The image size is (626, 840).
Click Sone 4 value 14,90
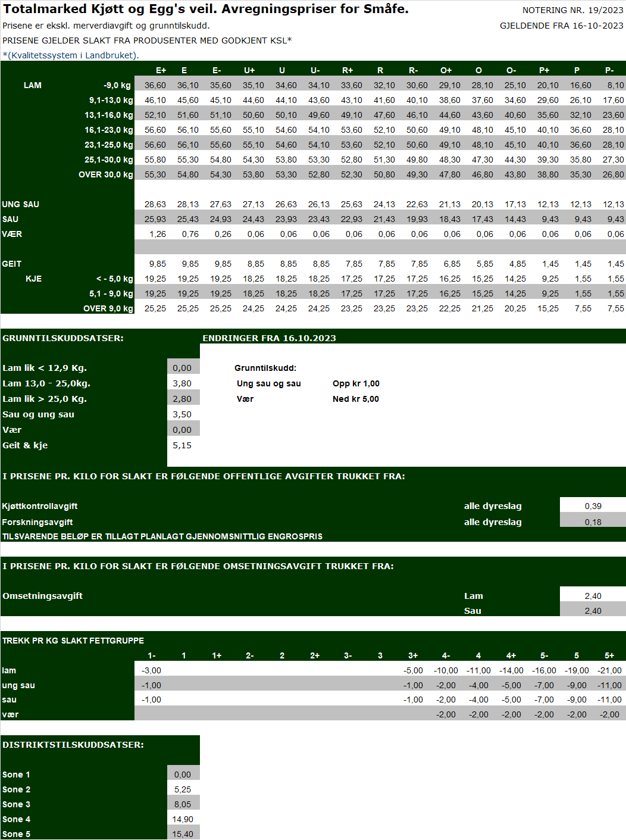point(183,819)
